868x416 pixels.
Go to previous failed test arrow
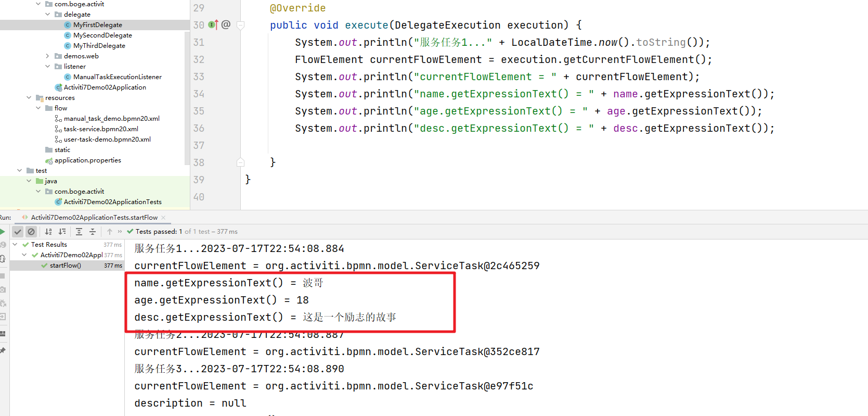(110, 232)
